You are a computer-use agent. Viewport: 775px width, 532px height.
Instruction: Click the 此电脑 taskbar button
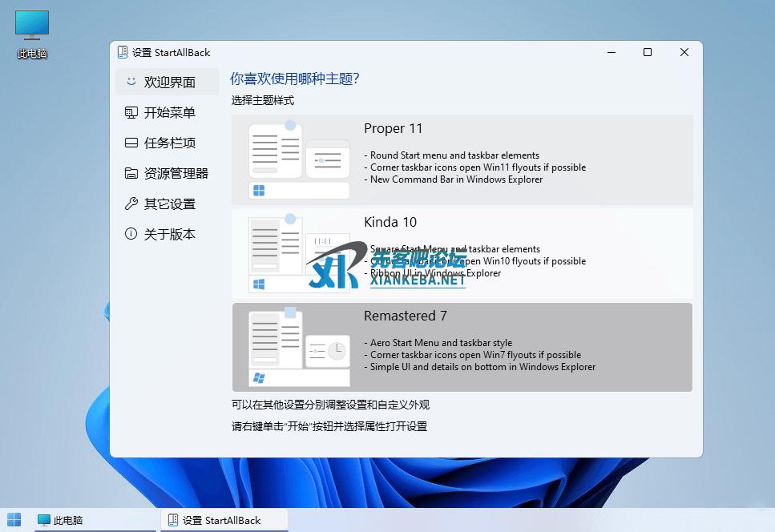point(60,520)
